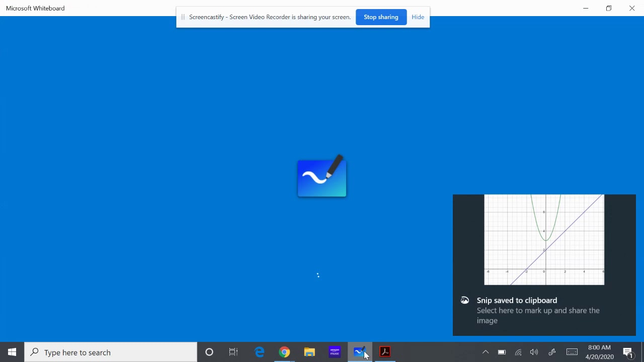Click the graph snip thumbnail preview
The image size is (644, 362).
coord(544,240)
